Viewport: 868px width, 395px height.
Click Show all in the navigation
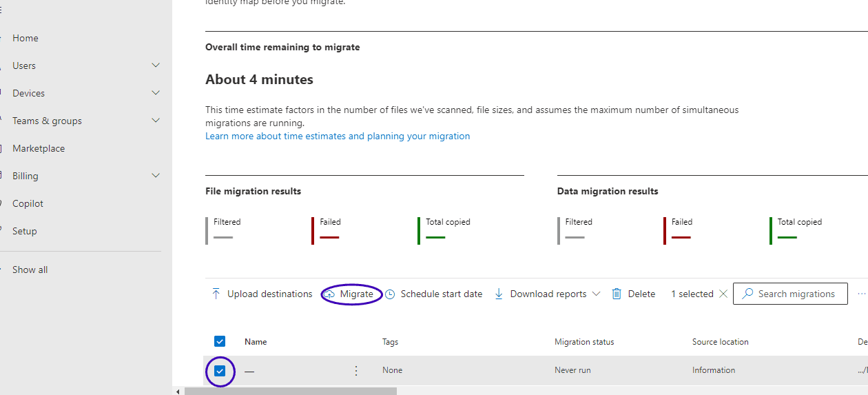(30, 270)
